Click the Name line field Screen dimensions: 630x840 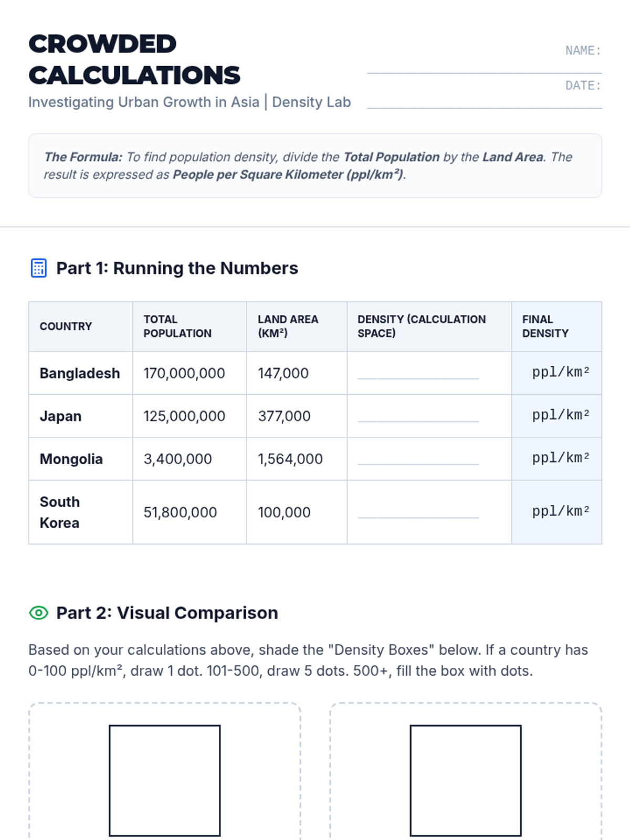click(484, 65)
